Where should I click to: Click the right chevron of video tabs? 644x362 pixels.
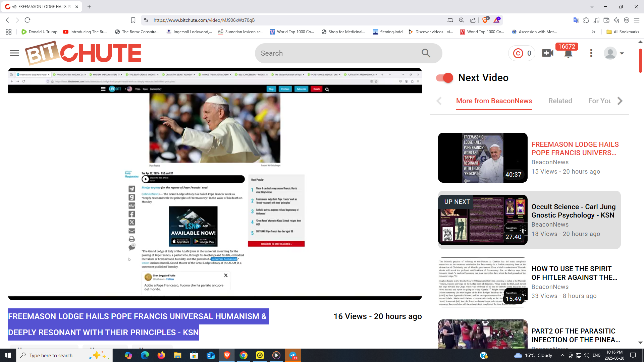pyautogui.click(x=620, y=101)
